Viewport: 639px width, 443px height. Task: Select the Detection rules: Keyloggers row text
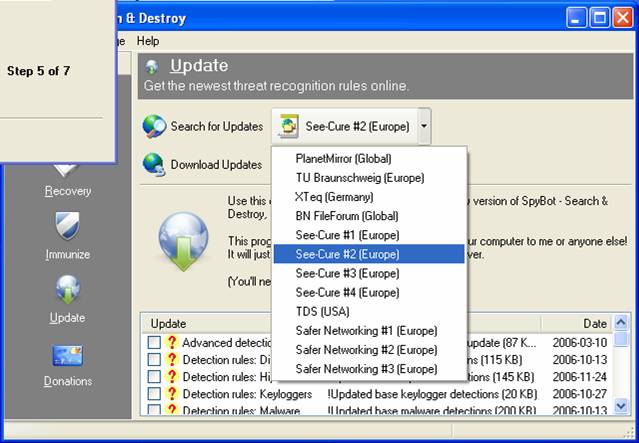pyautogui.click(x=247, y=394)
